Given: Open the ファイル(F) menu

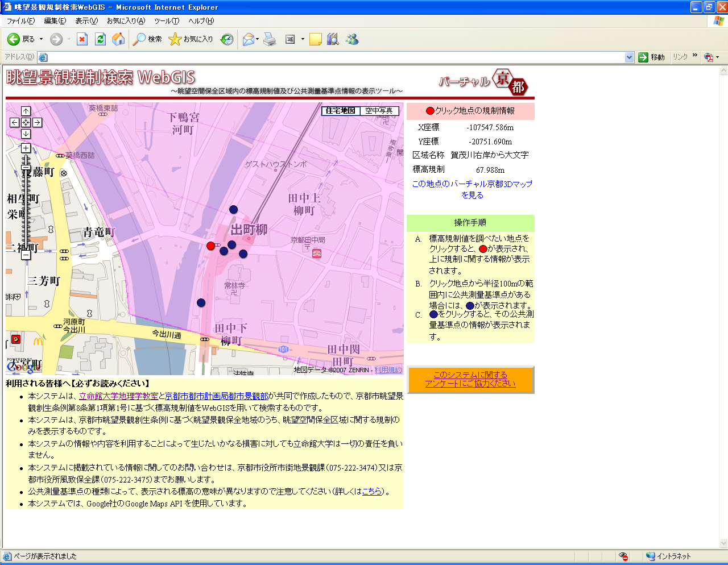Looking at the screenshot, I should click(20, 21).
